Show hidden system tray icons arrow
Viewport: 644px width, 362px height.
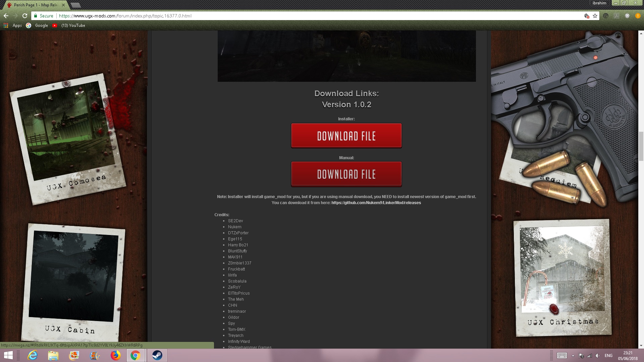click(573, 356)
